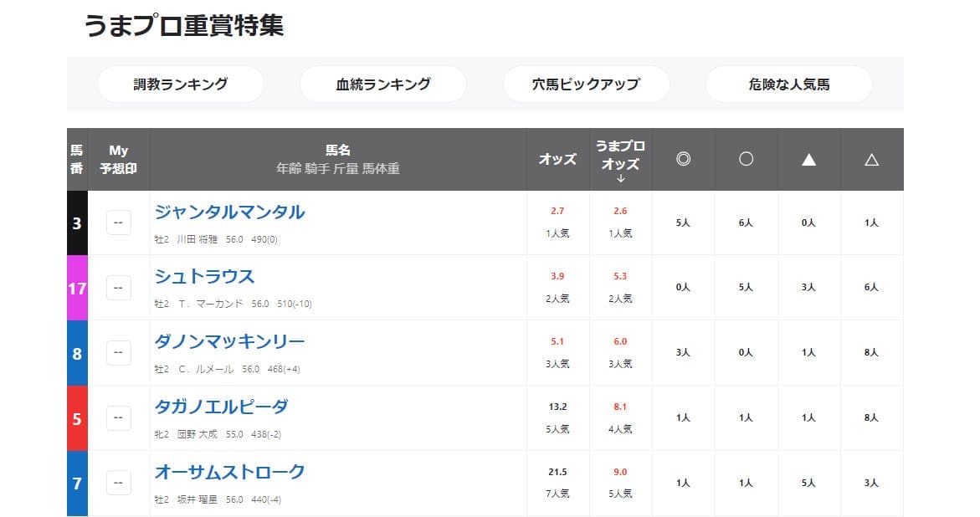Click うまプロ odds 8.1 for タガノエルピーダ
Image resolution: width=980 pixels, height=517 pixels.
coord(620,407)
